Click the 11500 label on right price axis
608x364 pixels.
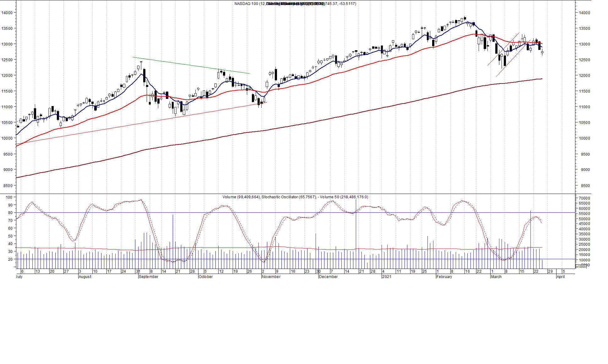tap(585, 91)
